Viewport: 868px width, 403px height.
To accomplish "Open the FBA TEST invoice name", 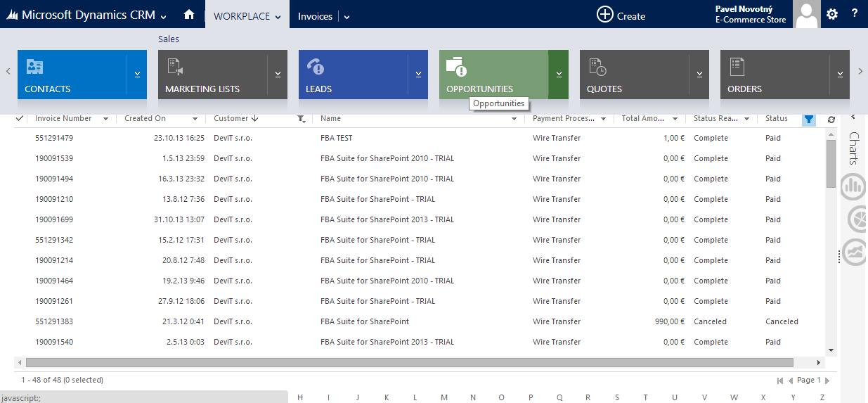I will click(x=337, y=138).
